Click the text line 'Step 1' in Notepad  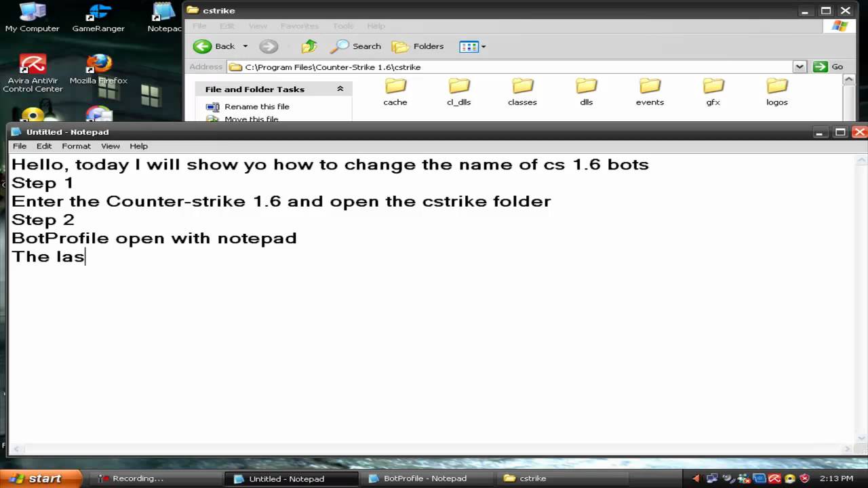click(42, 183)
